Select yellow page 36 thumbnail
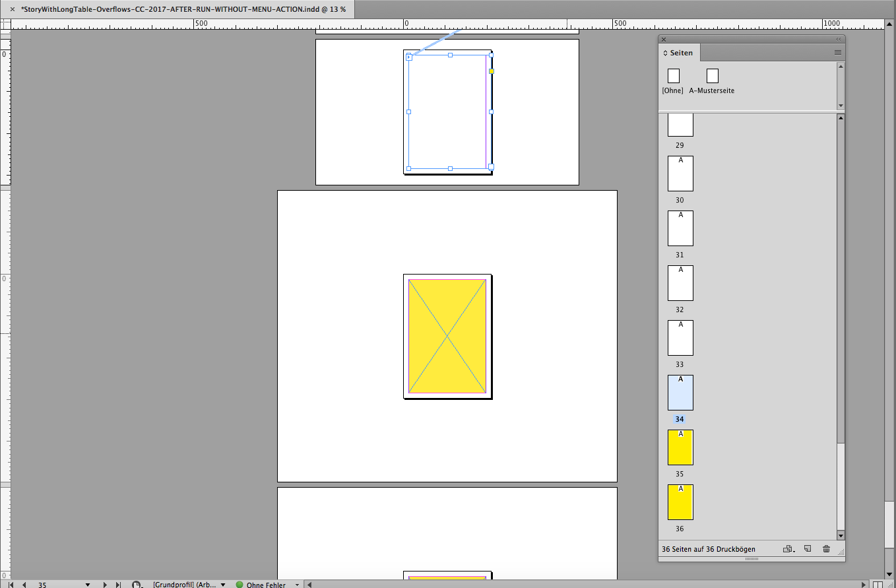Screen dimensions: 896x588 point(680,502)
